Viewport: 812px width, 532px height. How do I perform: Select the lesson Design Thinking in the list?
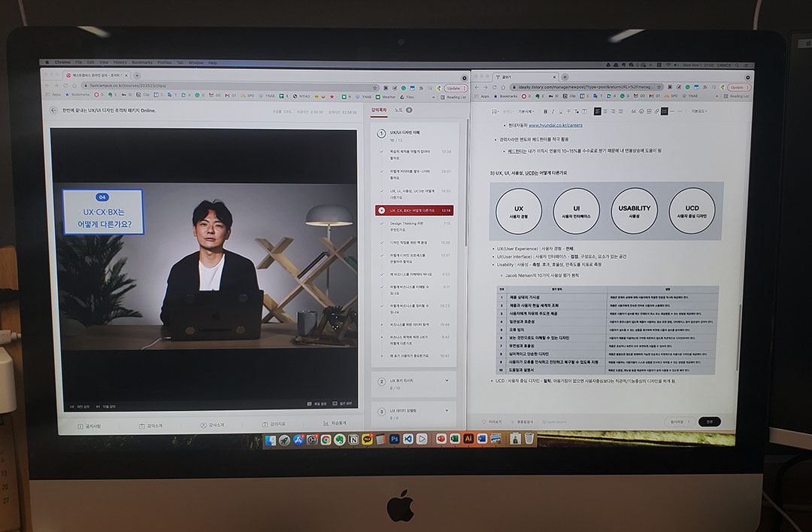tap(414, 226)
